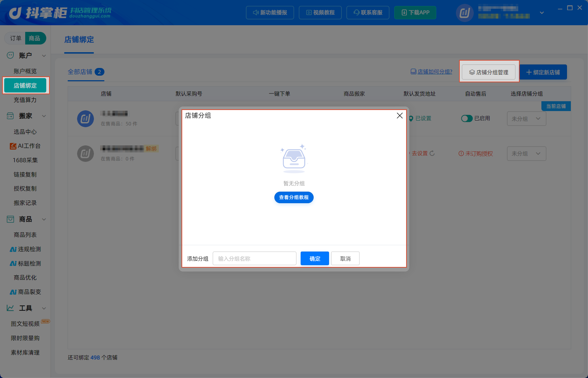The width and height of the screenshot is (588, 378).
Task: Click the 输入分组名称 input field
Action: 254,259
